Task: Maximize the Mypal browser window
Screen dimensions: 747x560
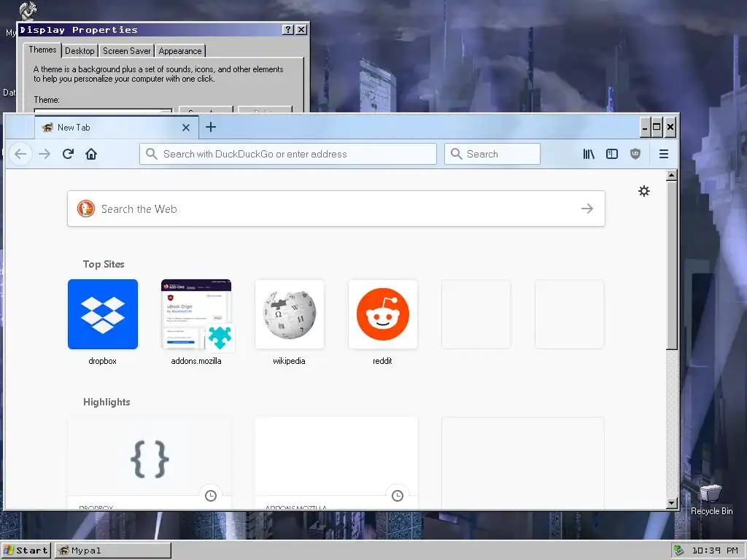Action: [x=657, y=127]
